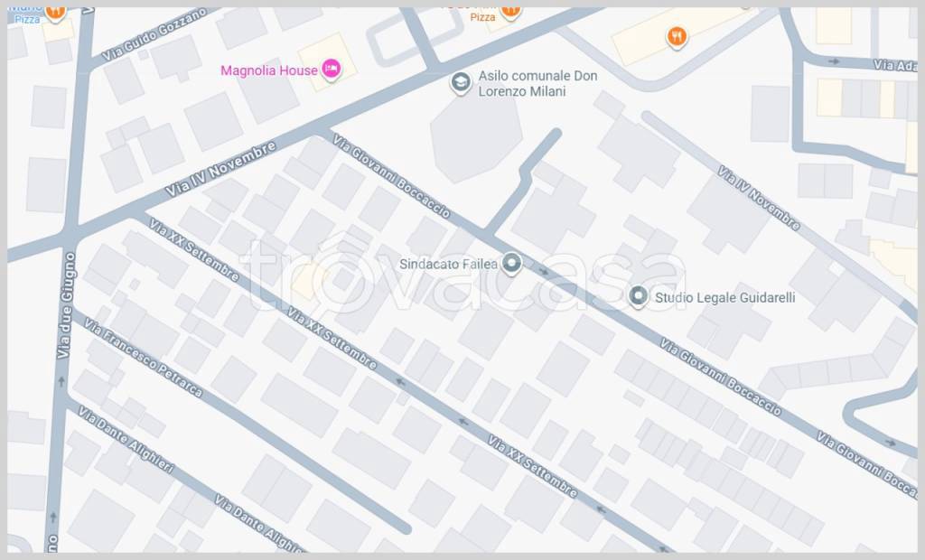
Task: Click one-way arrow on Via due Giugno
Action: click(62, 381)
